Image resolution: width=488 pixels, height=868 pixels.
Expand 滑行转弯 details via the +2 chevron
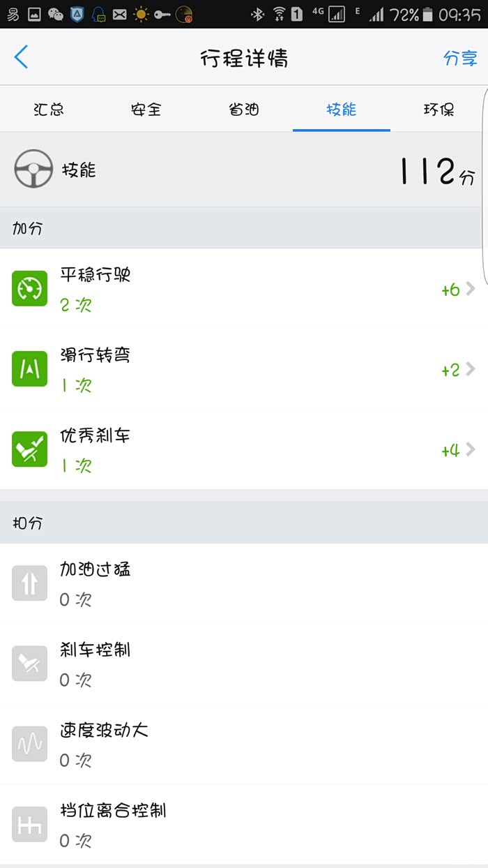470,369
